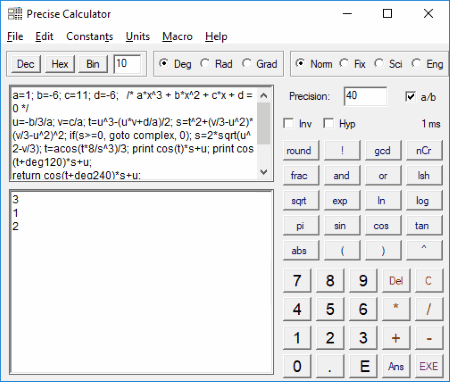Click the nCr function key

tap(424, 151)
